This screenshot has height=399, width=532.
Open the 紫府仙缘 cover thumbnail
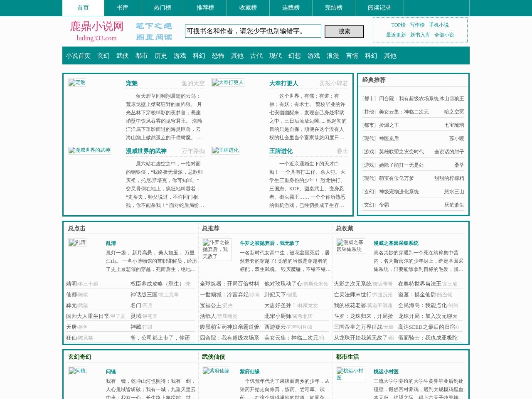pyautogui.click(x=216, y=371)
